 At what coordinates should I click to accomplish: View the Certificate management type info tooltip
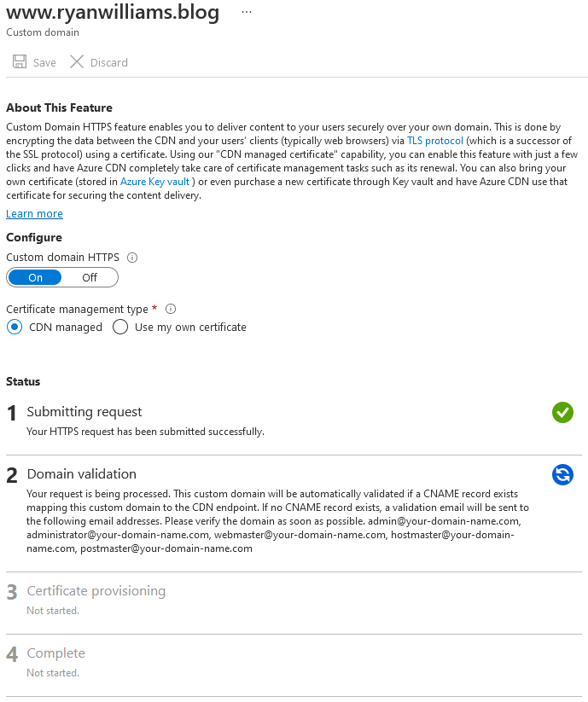point(170,309)
